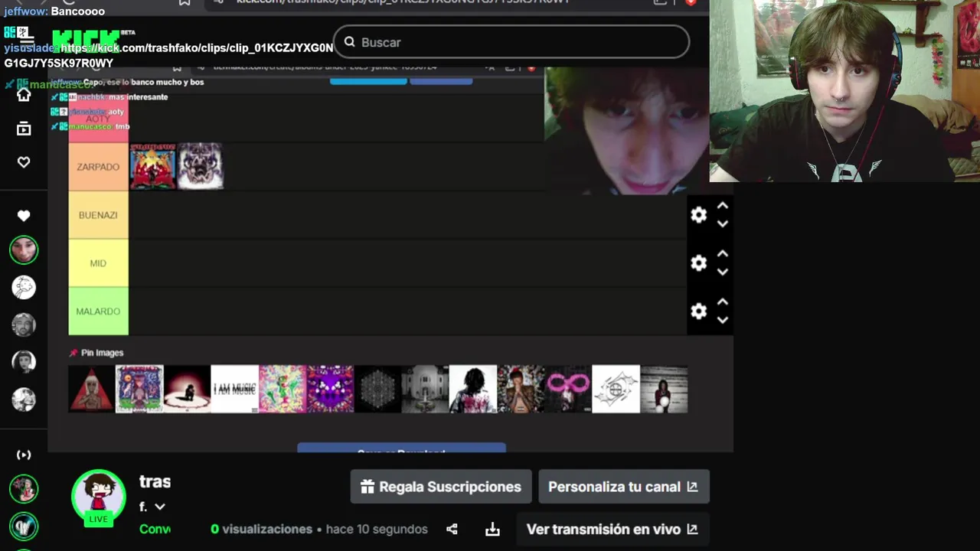
Task: Move the MID row down with its down arrow
Action: pyautogui.click(x=722, y=272)
